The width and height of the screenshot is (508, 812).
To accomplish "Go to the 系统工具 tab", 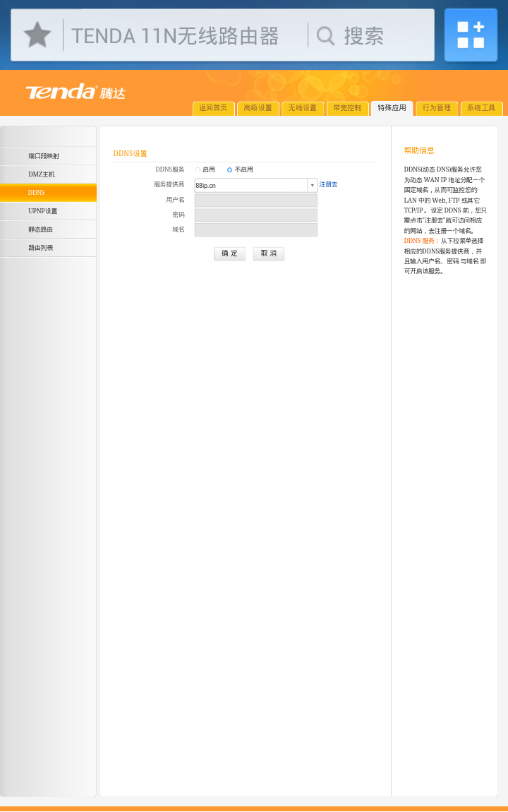I will point(481,108).
